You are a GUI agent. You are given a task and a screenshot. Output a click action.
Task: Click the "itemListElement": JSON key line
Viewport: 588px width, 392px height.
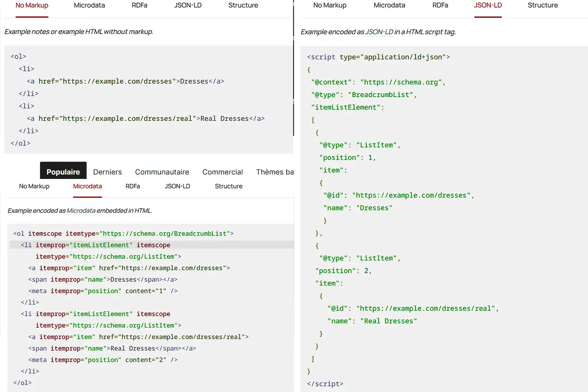348,107
